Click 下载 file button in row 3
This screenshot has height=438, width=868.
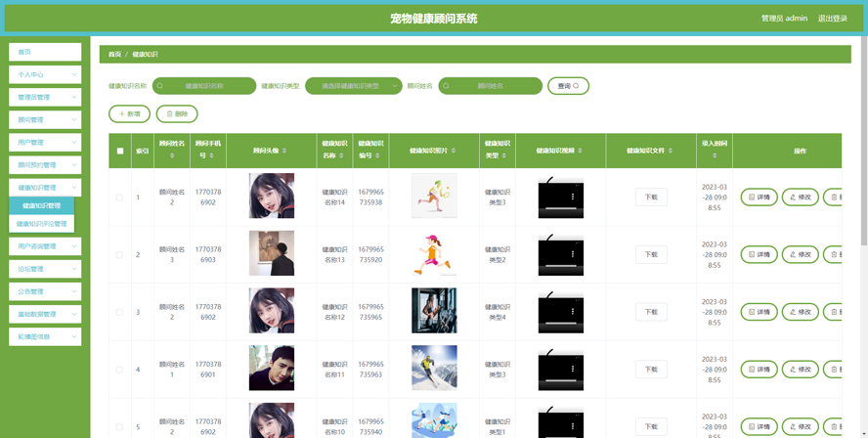click(x=651, y=312)
